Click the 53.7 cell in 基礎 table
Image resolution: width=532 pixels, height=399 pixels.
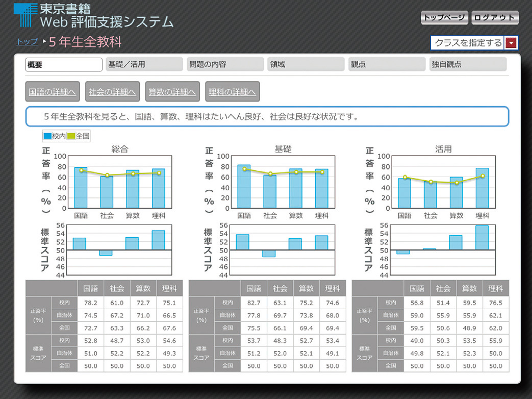click(x=254, y=341)
